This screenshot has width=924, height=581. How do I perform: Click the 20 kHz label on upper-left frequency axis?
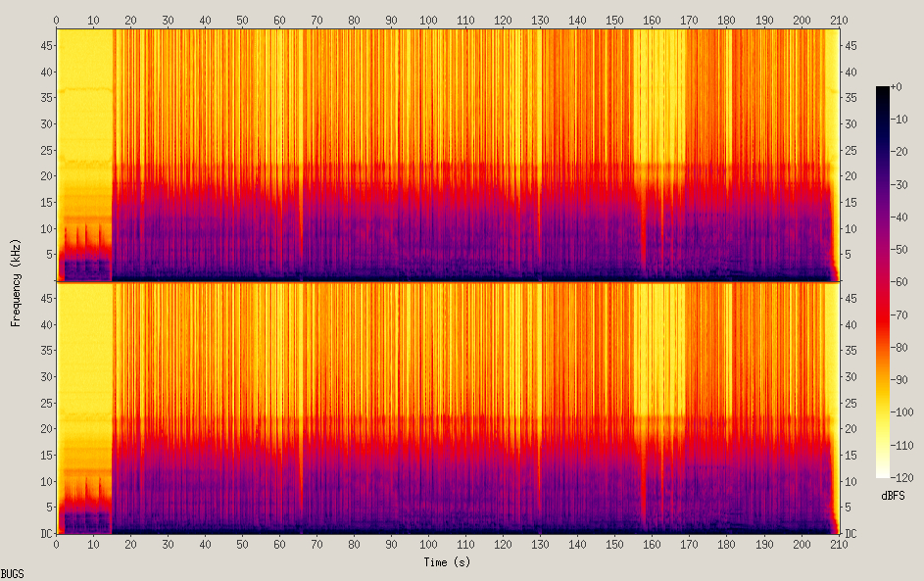pos(44,176)
